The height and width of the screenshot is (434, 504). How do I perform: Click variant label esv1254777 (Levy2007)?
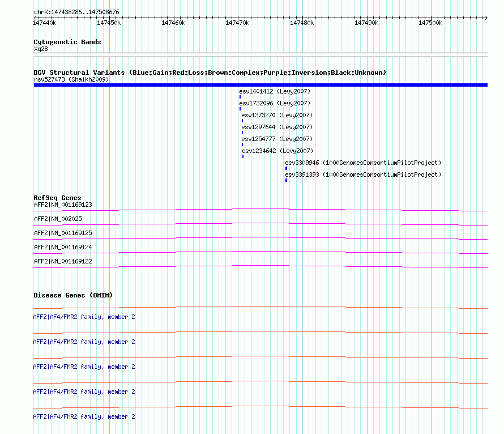(277, 139)
